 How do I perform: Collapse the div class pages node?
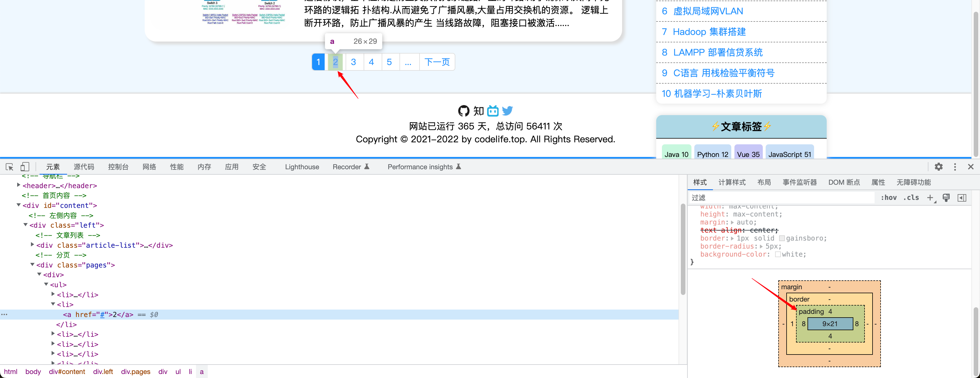click(32, 265)
